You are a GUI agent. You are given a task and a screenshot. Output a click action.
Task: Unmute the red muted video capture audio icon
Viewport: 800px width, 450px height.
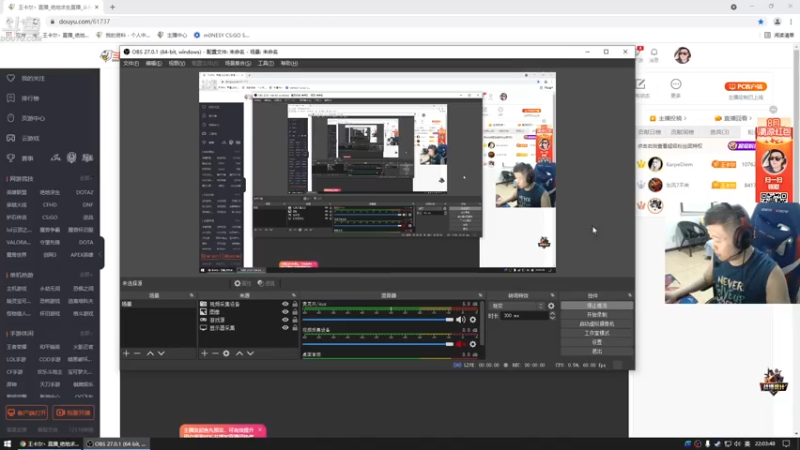coord(460,344)
